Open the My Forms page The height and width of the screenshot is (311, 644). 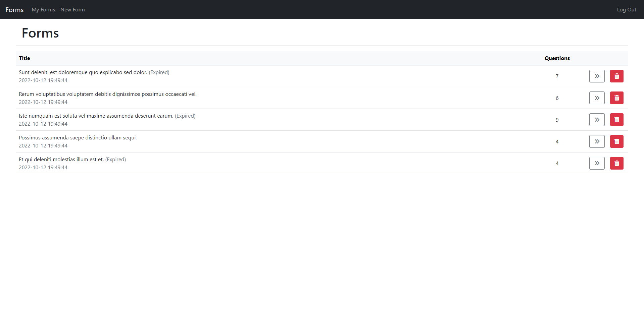tap(43, 9)
